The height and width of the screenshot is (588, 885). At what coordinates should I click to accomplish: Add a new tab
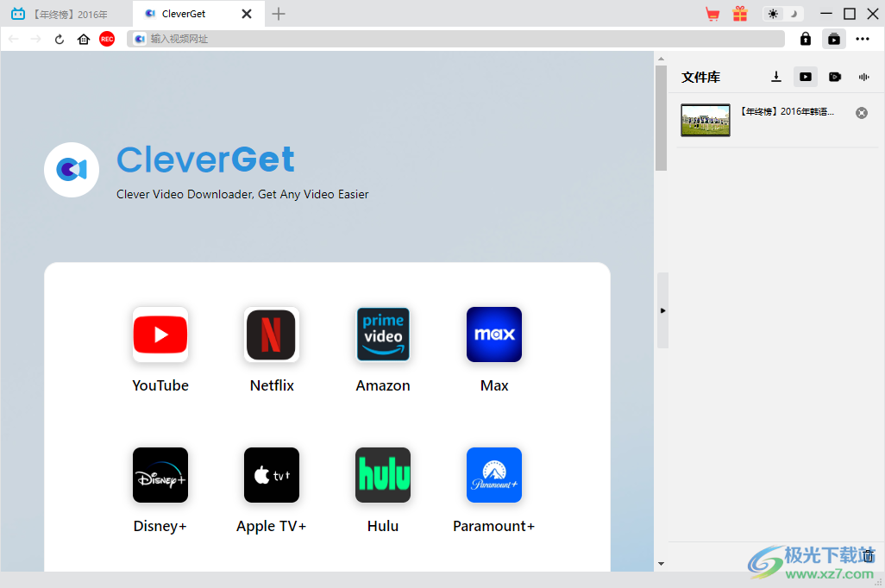(x=279, y=14)
